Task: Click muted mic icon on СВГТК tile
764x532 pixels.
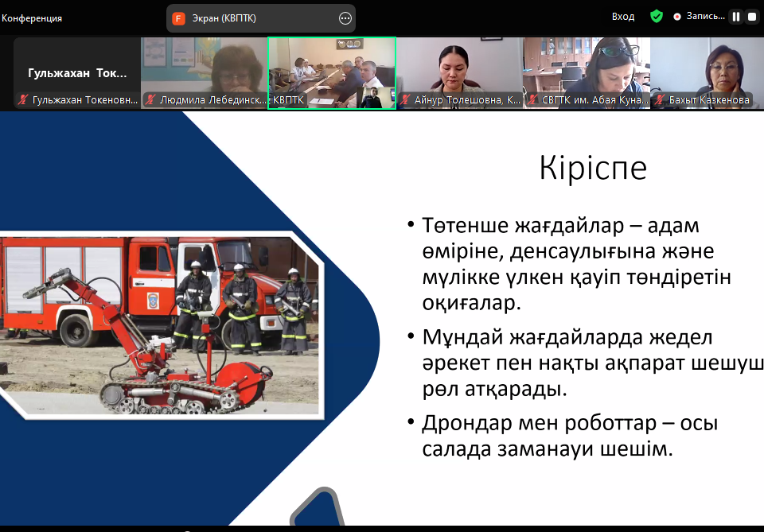Action: (532, 100)
